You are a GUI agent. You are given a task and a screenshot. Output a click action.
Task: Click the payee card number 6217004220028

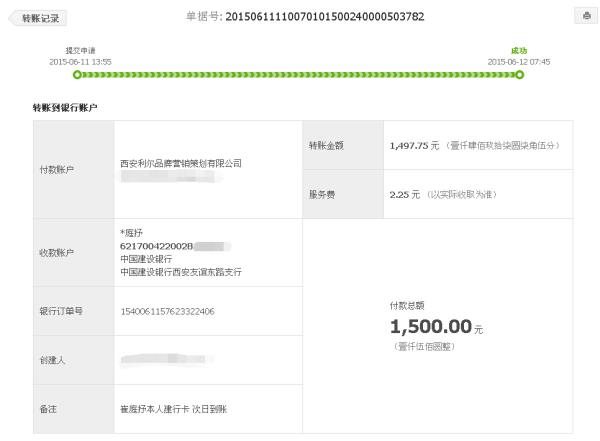pyautogui.click(x=157, y=246)
